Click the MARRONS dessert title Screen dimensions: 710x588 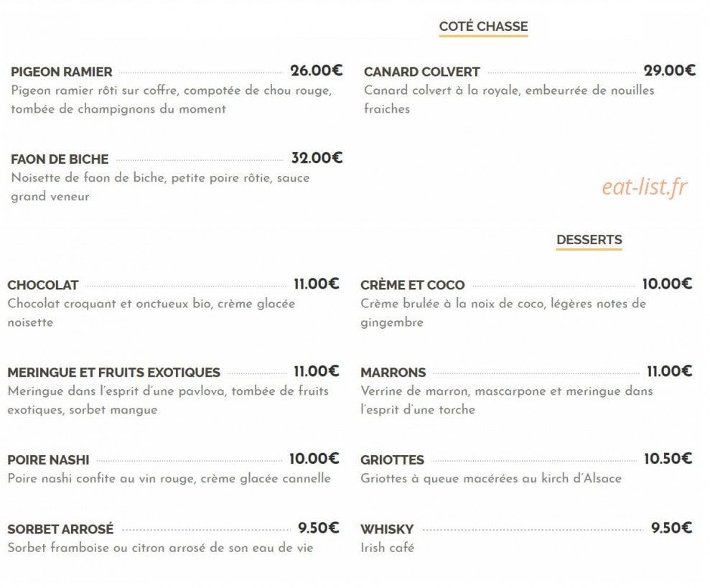(393, 373)
